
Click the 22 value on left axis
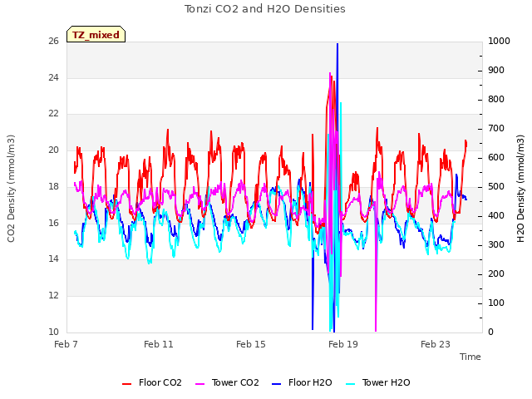click(x=53, y=114)
